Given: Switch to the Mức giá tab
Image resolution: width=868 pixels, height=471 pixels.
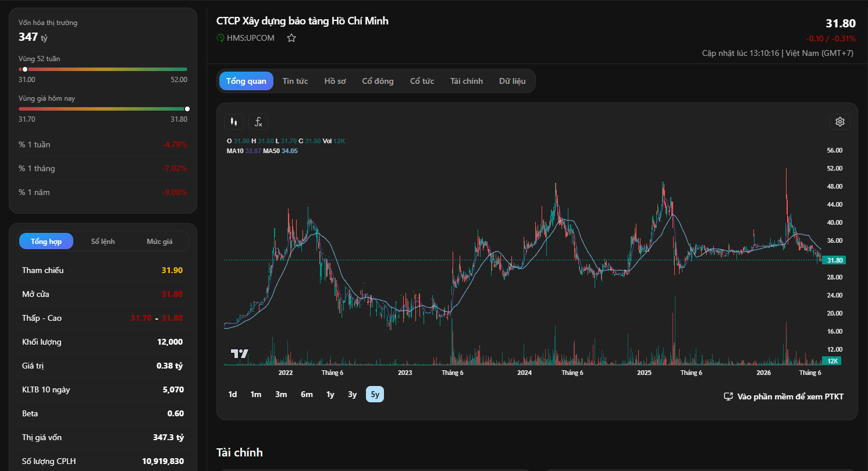Looking at the screenshot, I should click(159, 241).
